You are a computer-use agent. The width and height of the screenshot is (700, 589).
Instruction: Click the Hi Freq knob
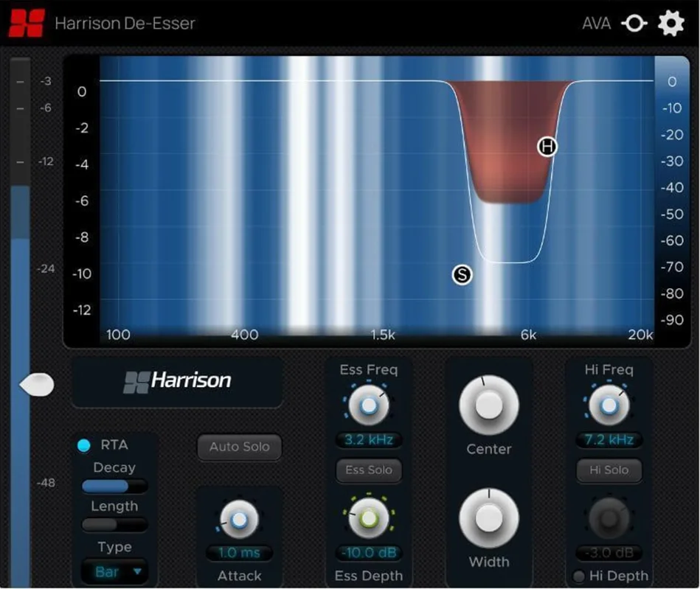(x=609, y=405)
